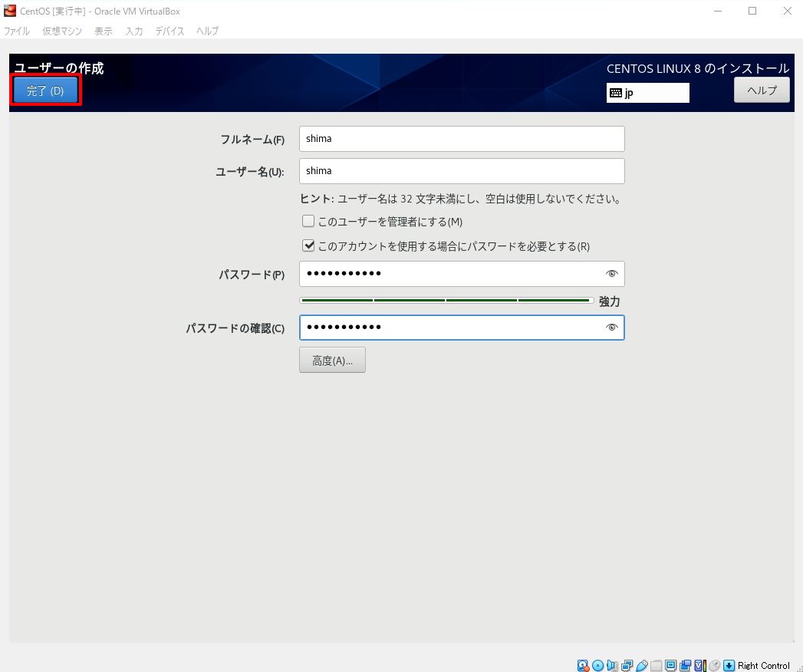This screenshot has width=803, height=672.
Task: Click CENTOS LINUX 8 のインストール title
Action: tap(698, 68)
